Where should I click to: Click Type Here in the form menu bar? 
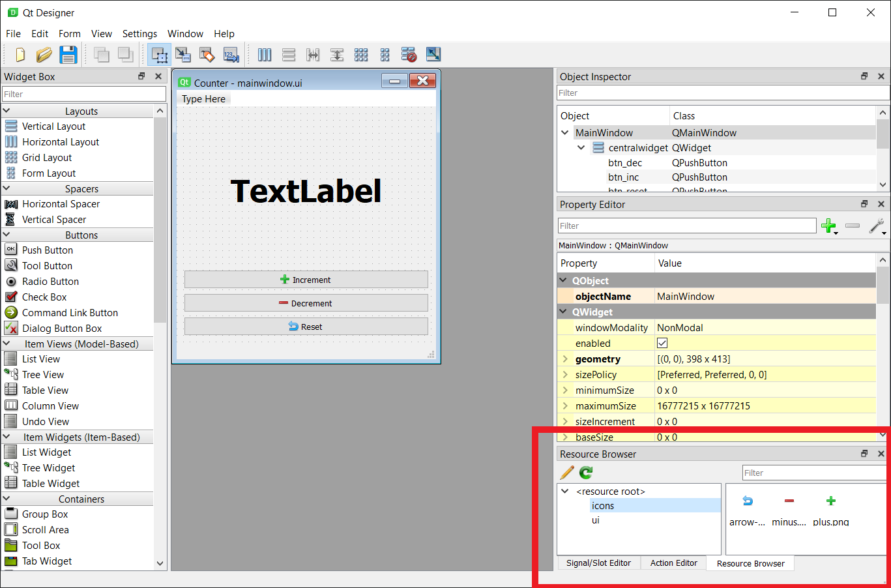click(203, 99)
